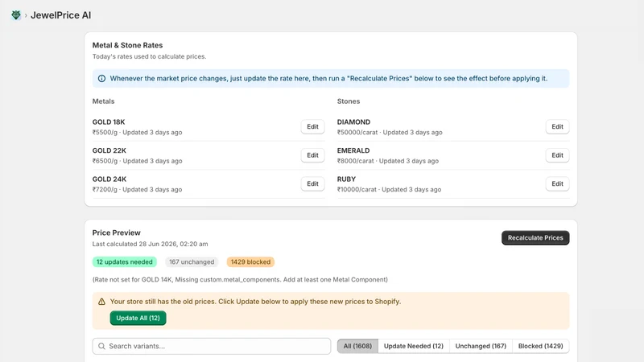
Task: Click the ₹8000/carat rate text
Action: point(355,161)
